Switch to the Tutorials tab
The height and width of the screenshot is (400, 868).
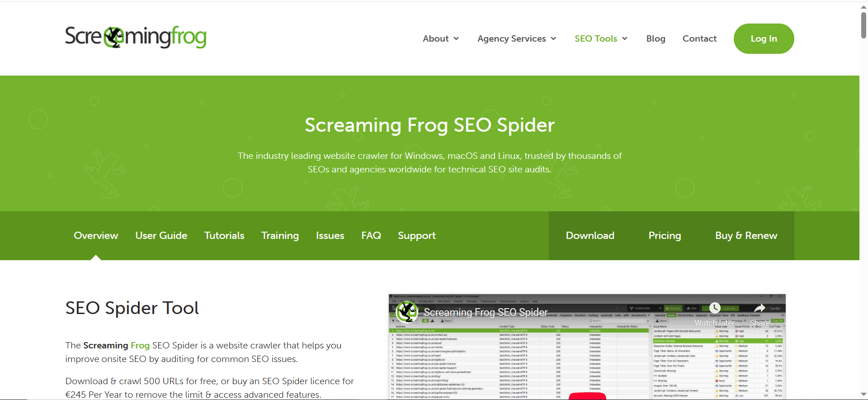[224, 235]
